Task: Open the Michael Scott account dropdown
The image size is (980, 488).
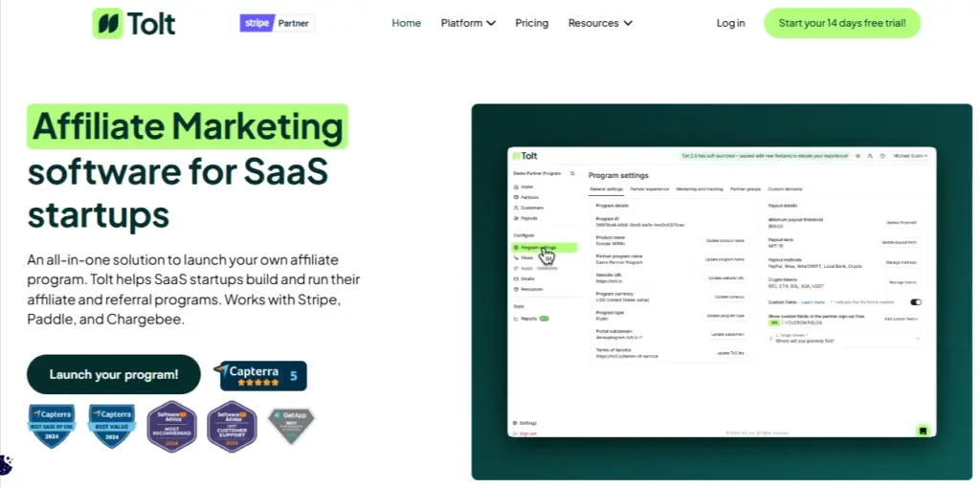Action: 910,155
